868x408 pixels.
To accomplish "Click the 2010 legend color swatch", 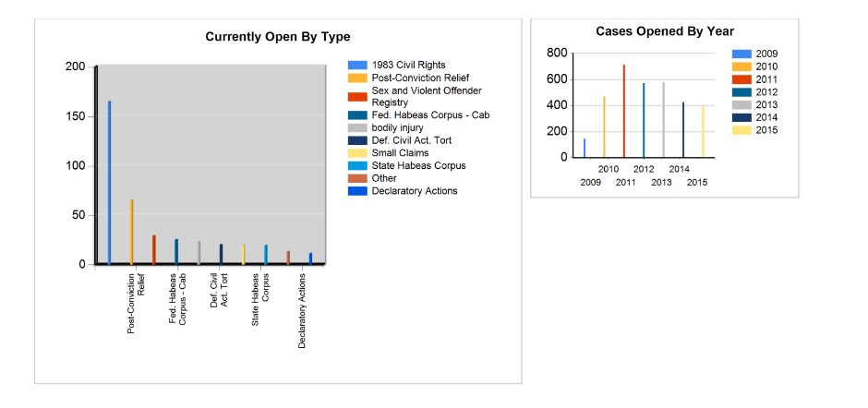I will tap(741, 67).
